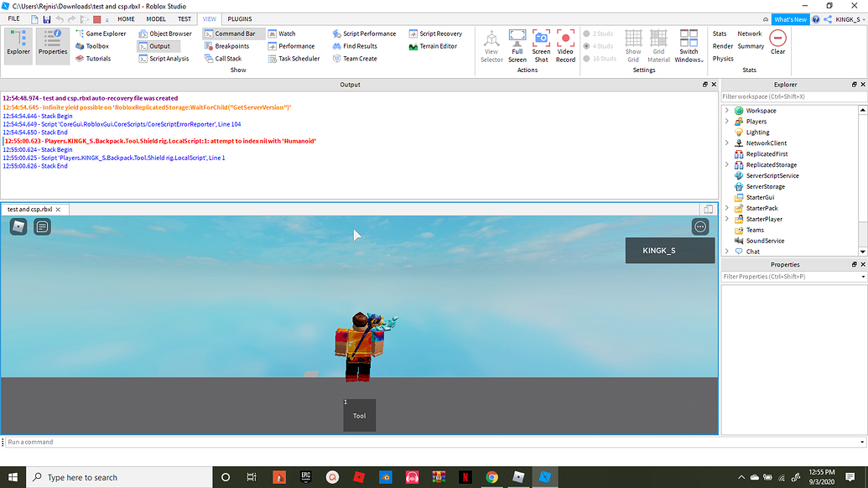Select the 2 Studs grid option
Image resolution: width=868 pixels, height=488 pixels.
click(x=599, y=34)
